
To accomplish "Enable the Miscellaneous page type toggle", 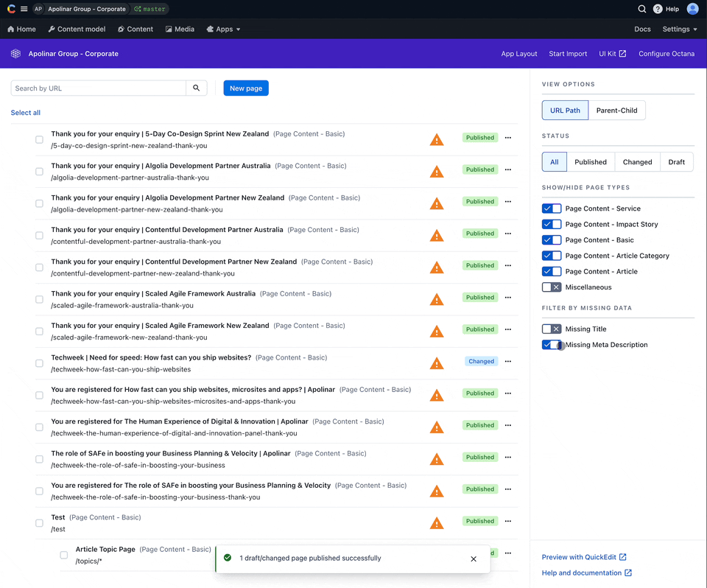I will tap(552, 287).
